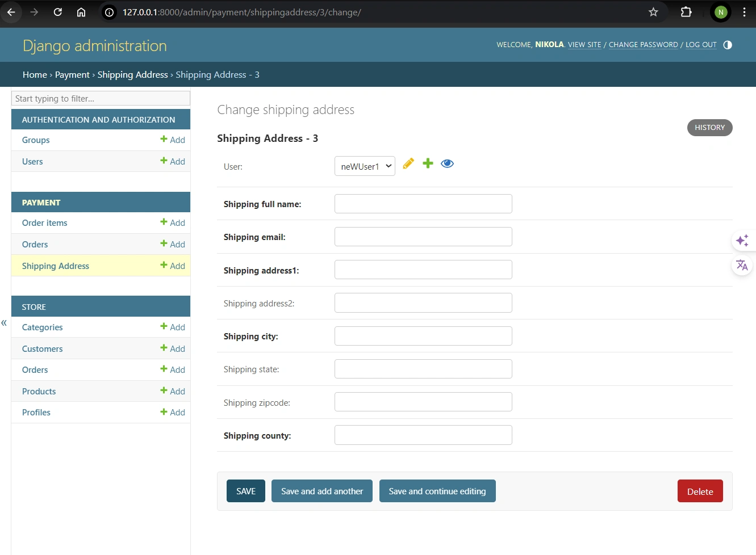Click the AI sparkle side icon
This screenshot has width=756, height=555.
click(742, 241)
